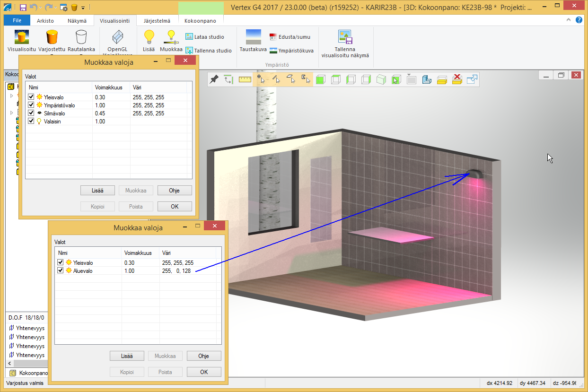Viewport: 588px width, 392px height.
Task: Click the Visualisoitu render icon
Action: coord(21,37)
